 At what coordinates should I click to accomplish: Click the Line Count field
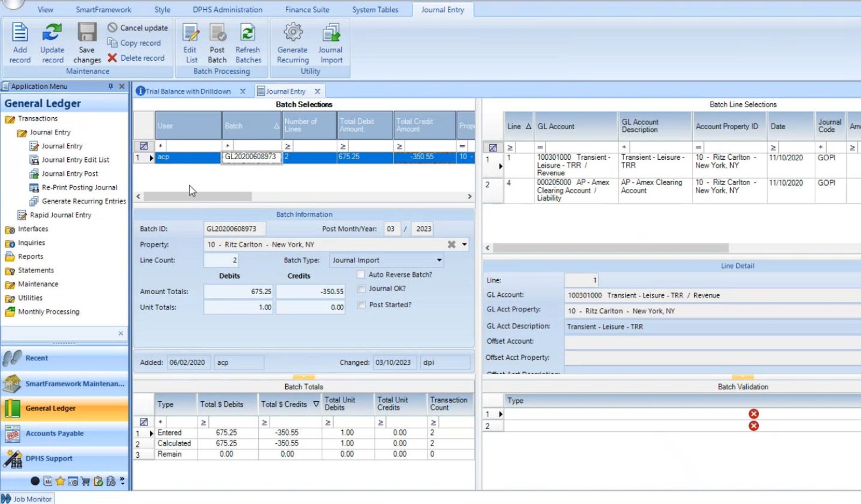pos(221,260)
